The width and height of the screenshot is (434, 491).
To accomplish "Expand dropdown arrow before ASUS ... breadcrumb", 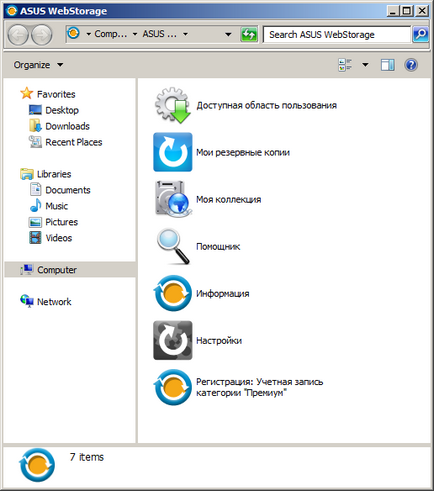I will (135, 34).
